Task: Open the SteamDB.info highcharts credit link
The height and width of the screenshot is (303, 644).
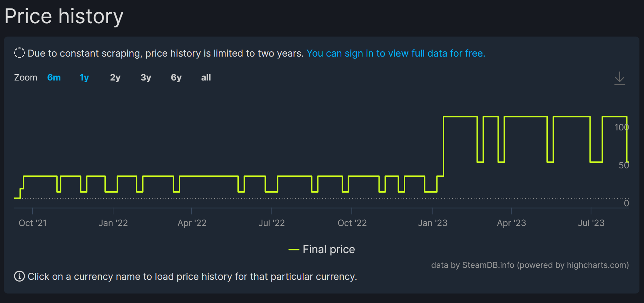Action: pyautogui.click(x=530, y=265)
